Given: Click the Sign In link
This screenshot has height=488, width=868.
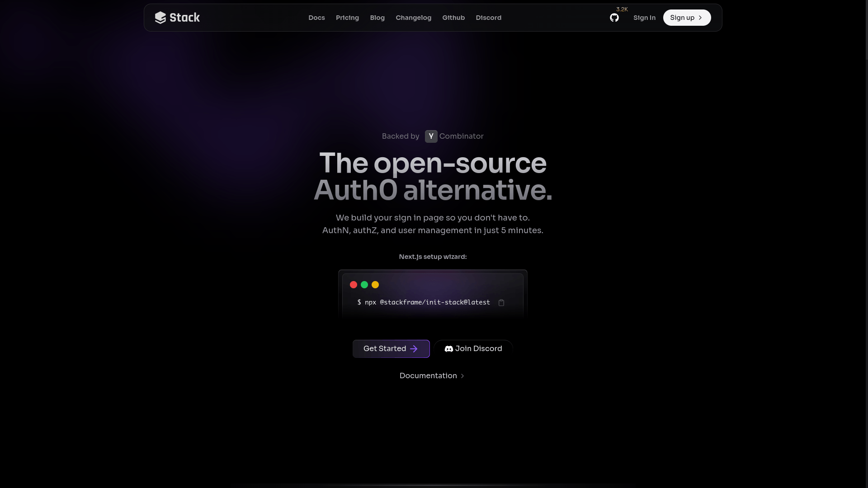Looking at the screenshot, I should click(x=644, y=18).
